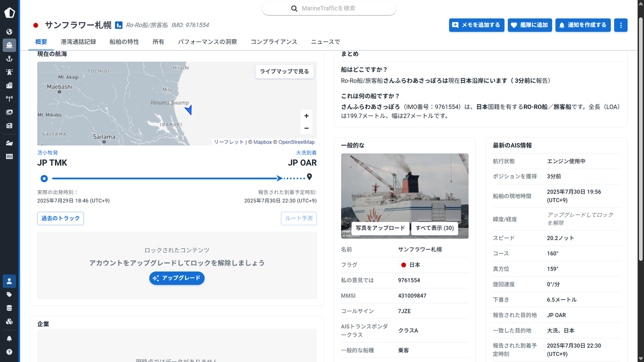Click the speed value 20.2ノット
Image resolution: width=644 pixels, height=362 pixels.
(560, 238)
